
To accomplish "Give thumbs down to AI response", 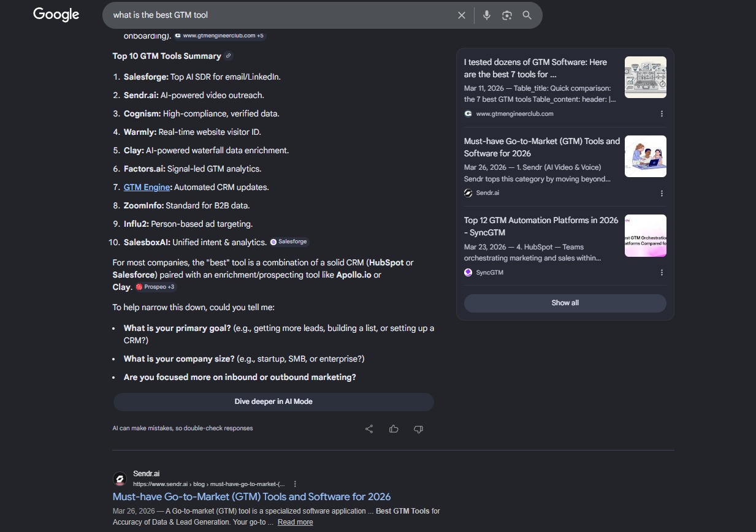I will pos(418,429).
